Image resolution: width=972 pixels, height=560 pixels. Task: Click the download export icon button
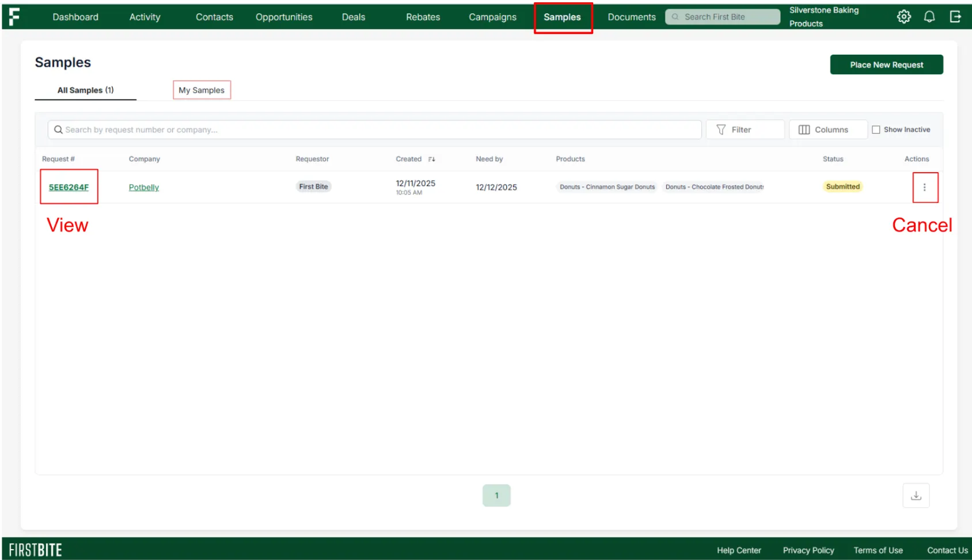click(x=916, y=496)
